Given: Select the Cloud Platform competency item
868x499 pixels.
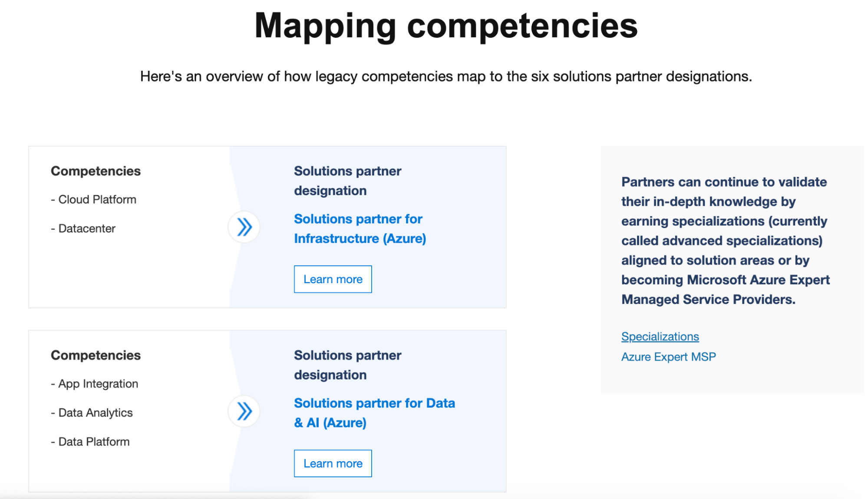Looking at the screenshot, I should 93,199.
